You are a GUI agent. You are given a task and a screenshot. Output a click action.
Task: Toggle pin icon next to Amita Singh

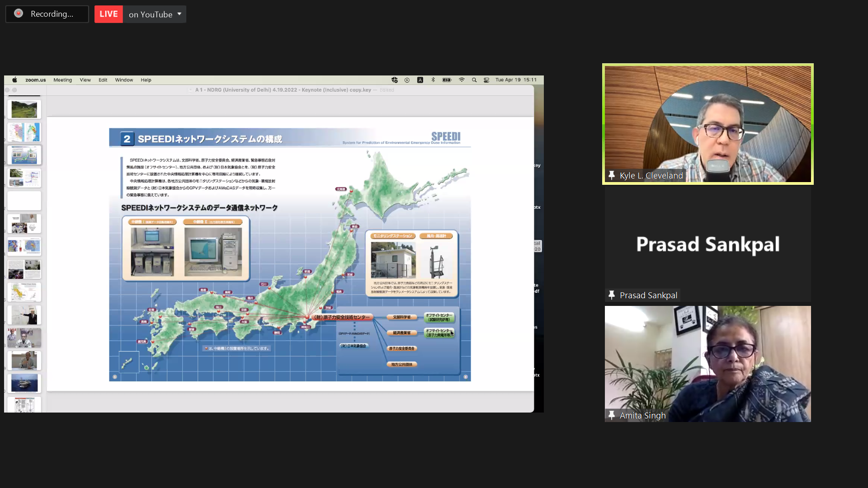click(612, 415)
